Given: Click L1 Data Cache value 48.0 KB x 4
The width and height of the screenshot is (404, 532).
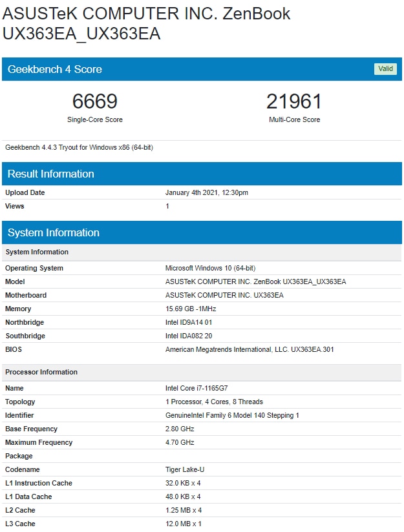Looking at the screenshot, I should (183, 496).
